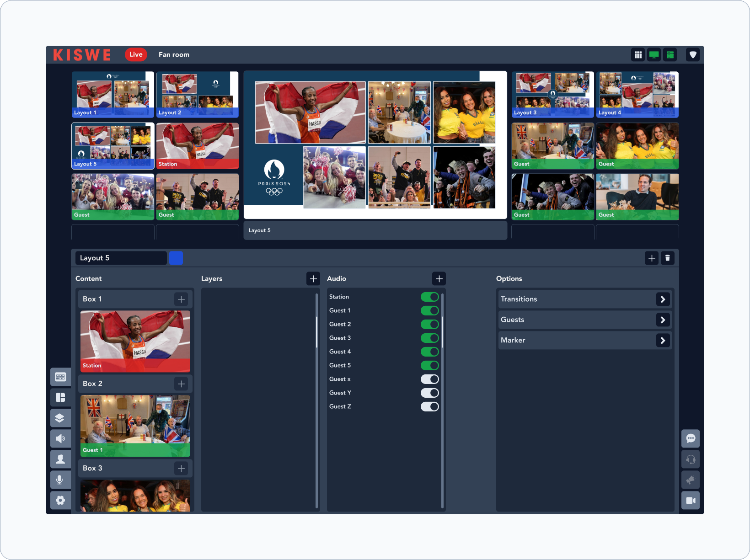Click the blue layout color swatch
The width and height of the screenshot is (750, 560).
click(x=176, y=258)
